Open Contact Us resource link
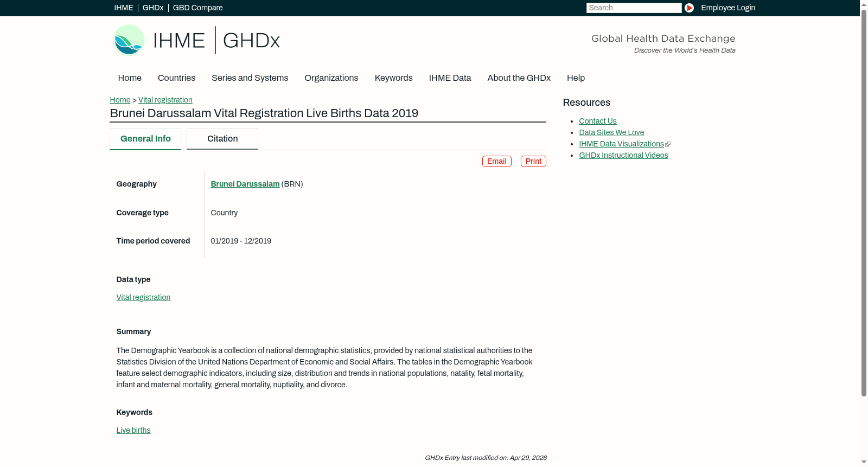 point(598,121)
